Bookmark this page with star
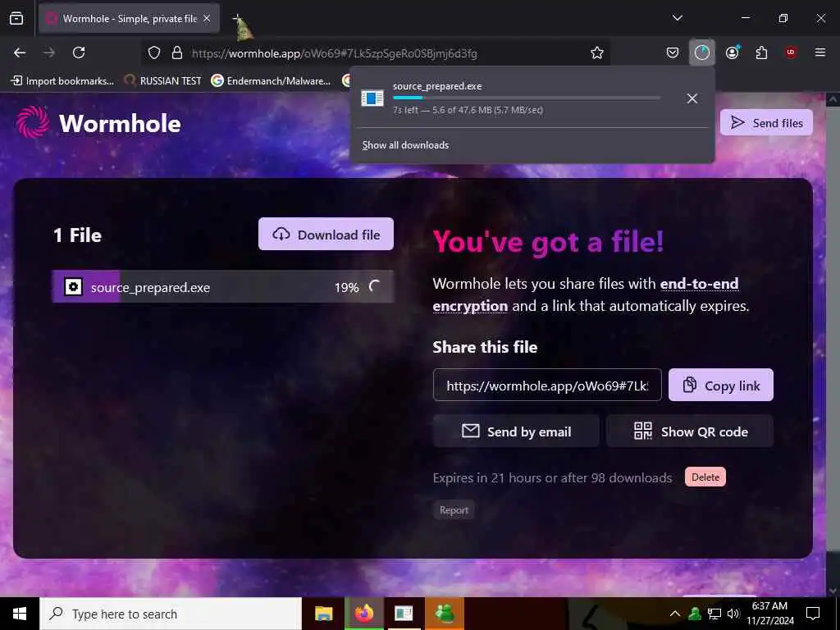The width and height of the screenshot is (840, 630). click(x=597, y=52)
